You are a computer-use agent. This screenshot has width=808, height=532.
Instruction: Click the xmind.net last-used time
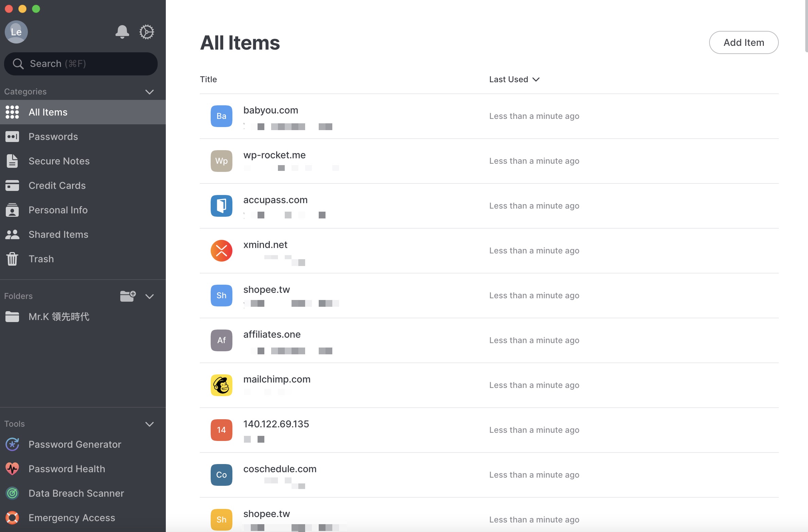tap(534, 251)
